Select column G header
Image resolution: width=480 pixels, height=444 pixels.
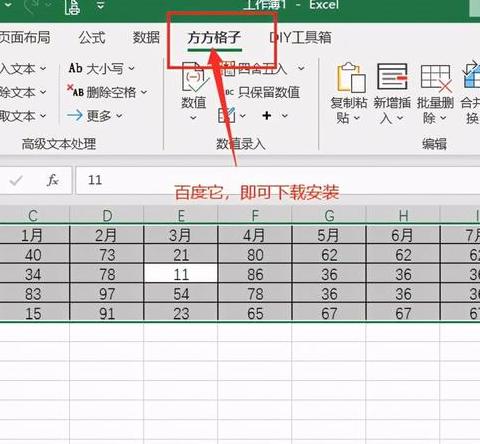click(329, 215)
